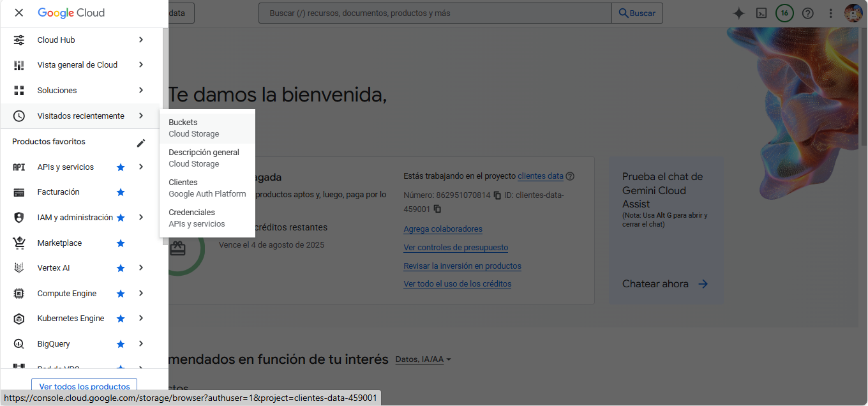Unpin Compute Engine favorite star
The image size is (868, 406).
[121, 294]
